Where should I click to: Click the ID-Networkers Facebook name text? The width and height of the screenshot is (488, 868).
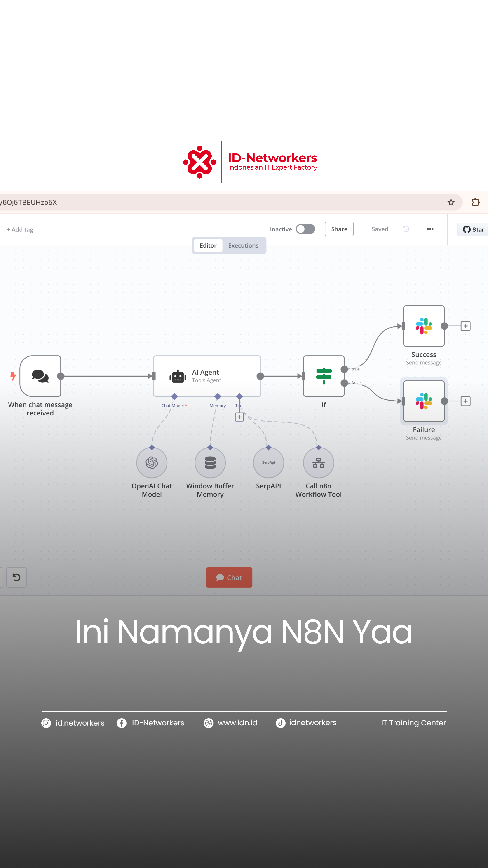(x=158, y=723)
